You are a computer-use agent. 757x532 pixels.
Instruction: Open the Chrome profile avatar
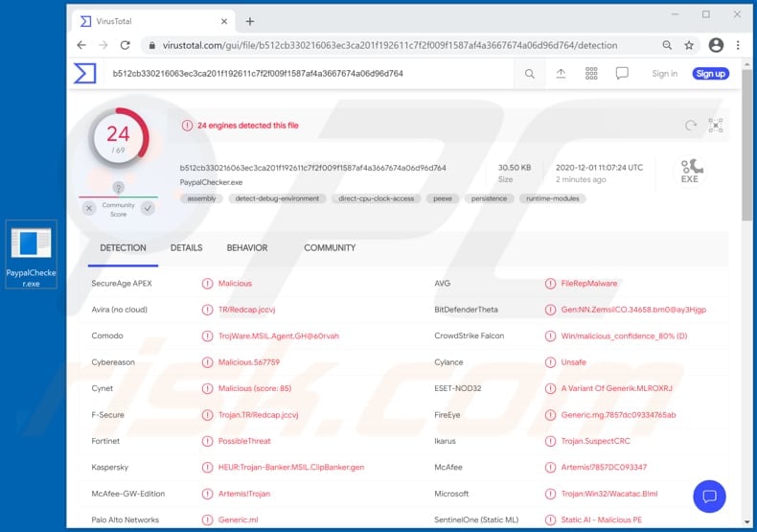click(x=716, y=45)
